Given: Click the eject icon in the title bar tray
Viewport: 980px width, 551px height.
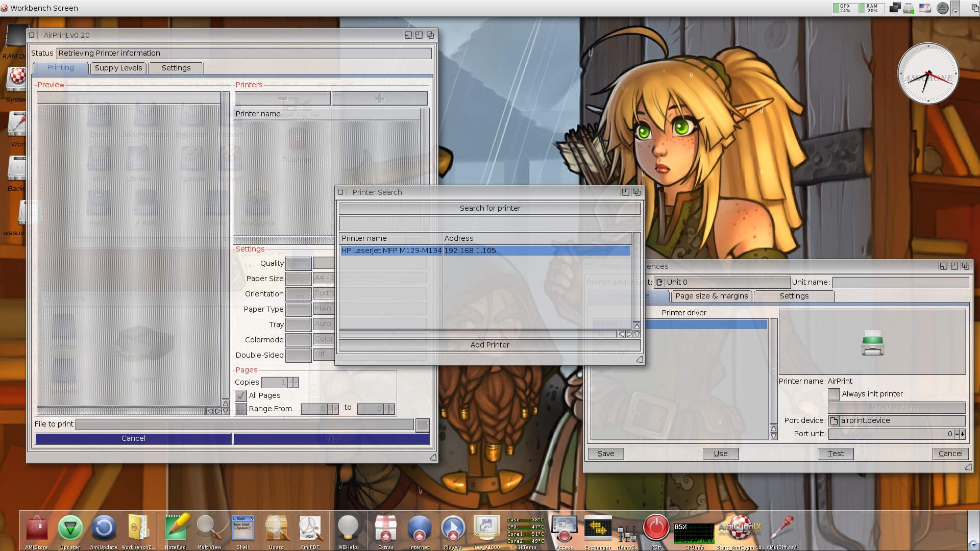Looking at the screenshot, I should point(942,8).
